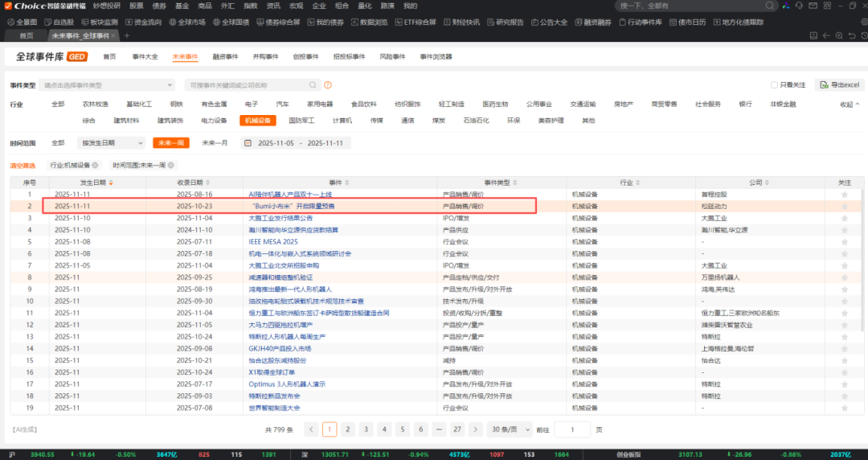Switch to the 融资事件 tab
Screen dimensions: 868x460
pos(225,57)
